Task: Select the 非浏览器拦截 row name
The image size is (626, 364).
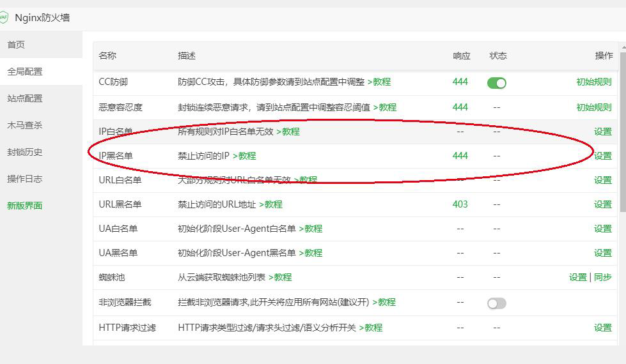Action: [125, 302]
